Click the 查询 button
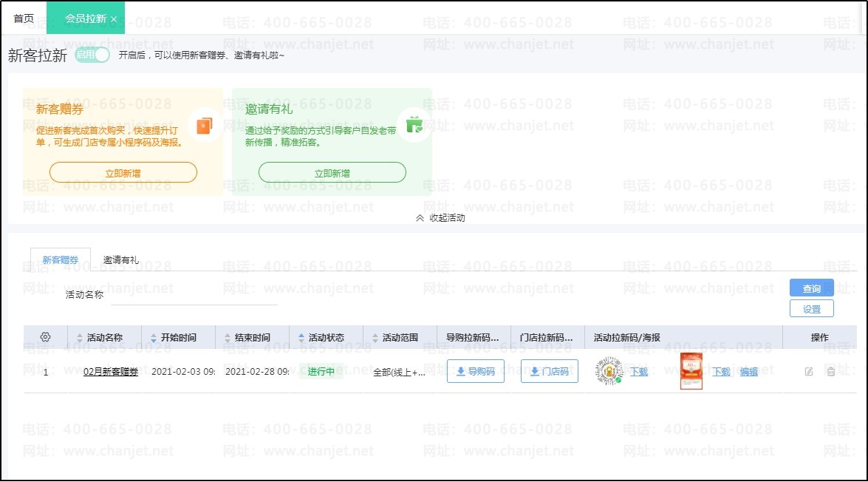 click(812, 288)
